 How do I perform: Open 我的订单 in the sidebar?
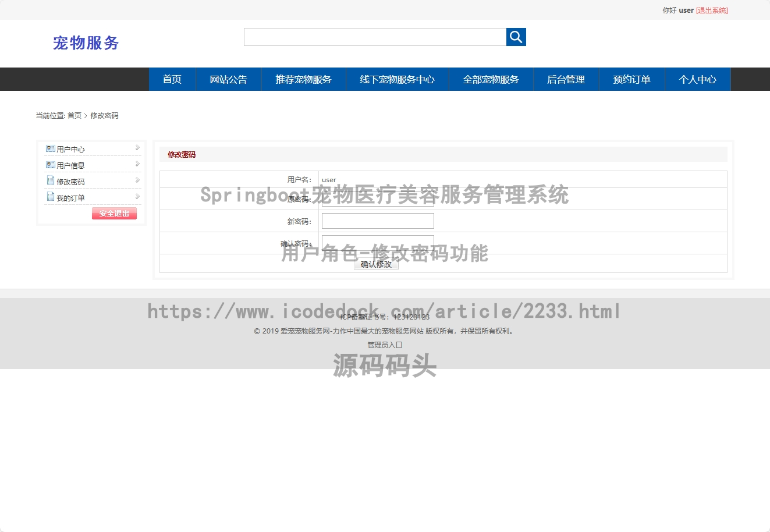click(x=70, y=198)
